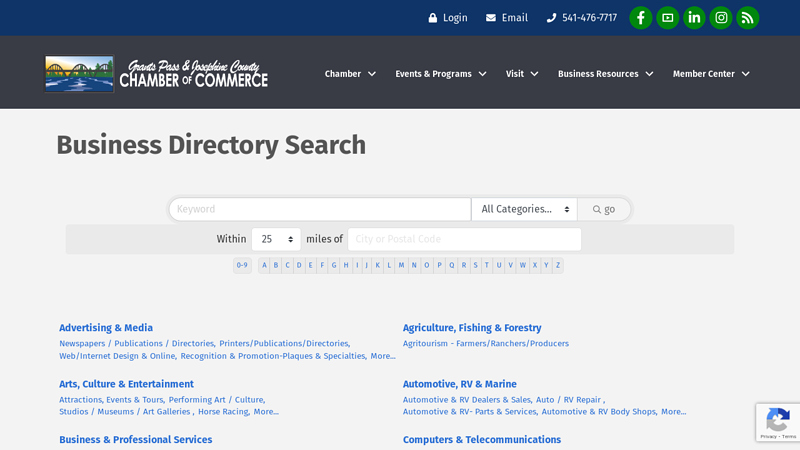Image resolution: width=800 pixels, height=450 pixels.
Task: Click the City or Postal Code field
Action: tap(464, 239)
